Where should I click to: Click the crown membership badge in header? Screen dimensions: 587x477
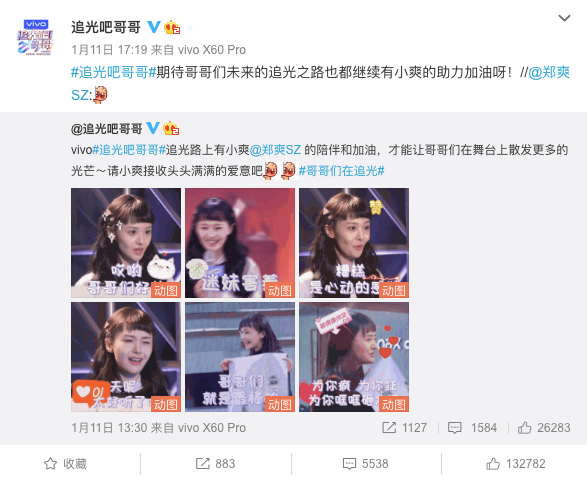click(172, 27)
